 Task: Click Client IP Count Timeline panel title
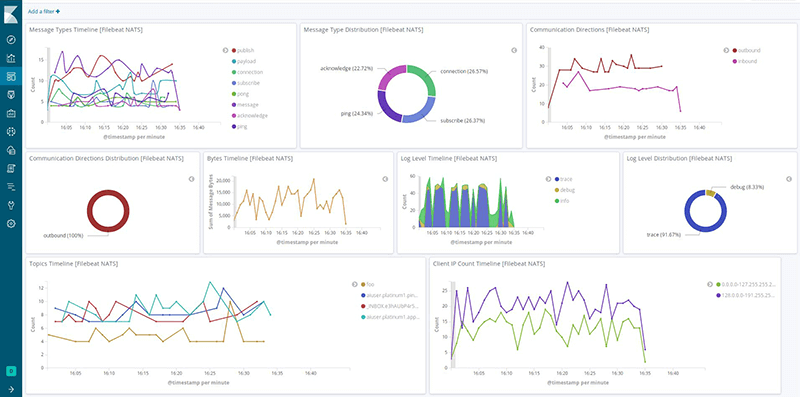(x=489, y=263)
